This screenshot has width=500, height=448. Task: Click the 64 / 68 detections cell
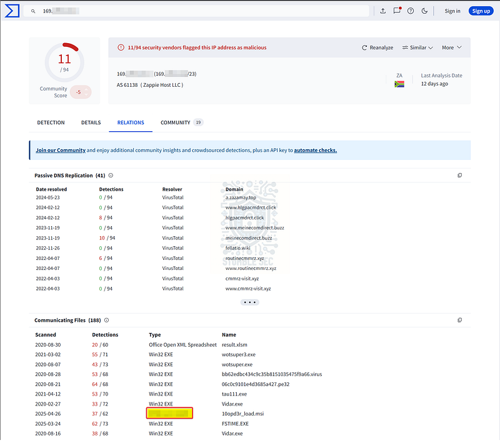pos(100,384)
